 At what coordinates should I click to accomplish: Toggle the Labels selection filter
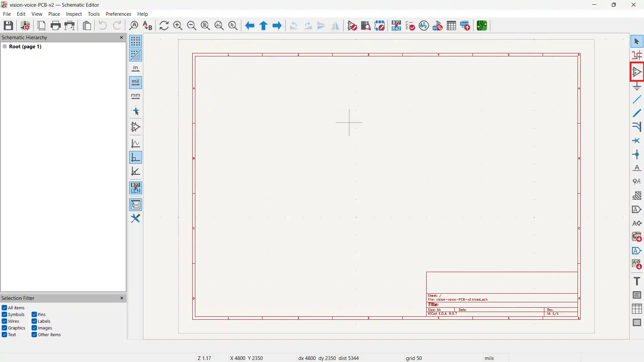[x=34, y=321]
